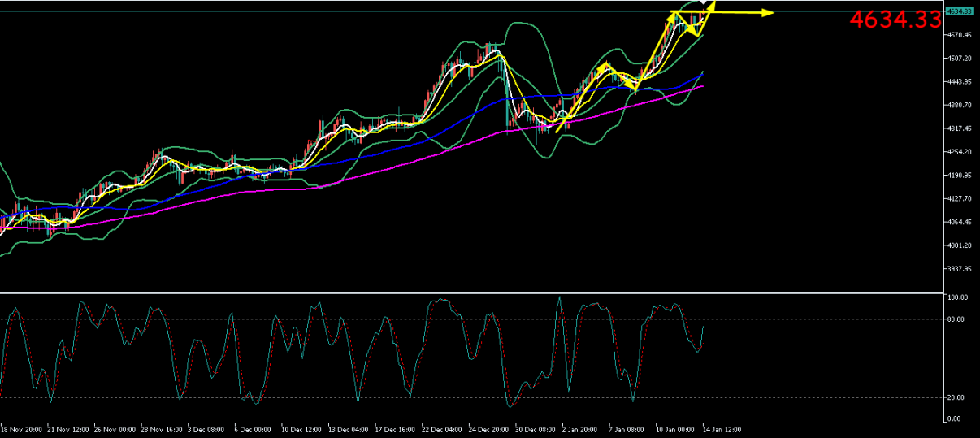The image size is (980, 438).
Task: Click the red 4634.33 price text label
Action: (895, 20)
